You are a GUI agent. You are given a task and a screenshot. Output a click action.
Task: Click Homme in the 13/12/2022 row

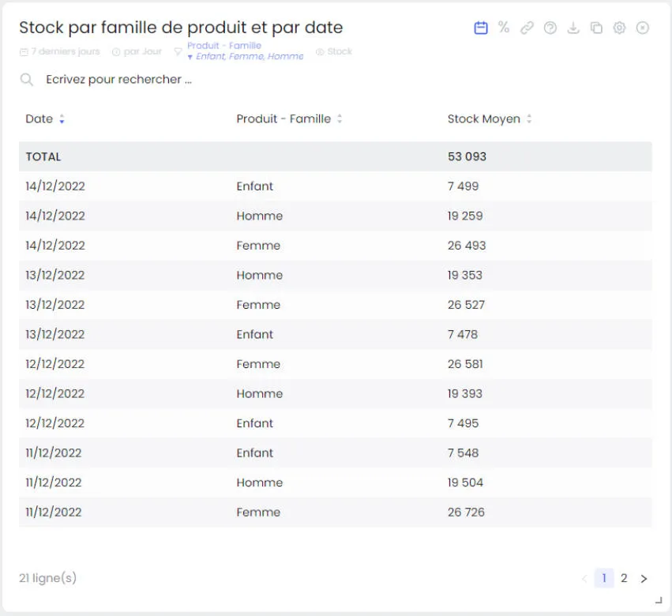tap(259, 275)
